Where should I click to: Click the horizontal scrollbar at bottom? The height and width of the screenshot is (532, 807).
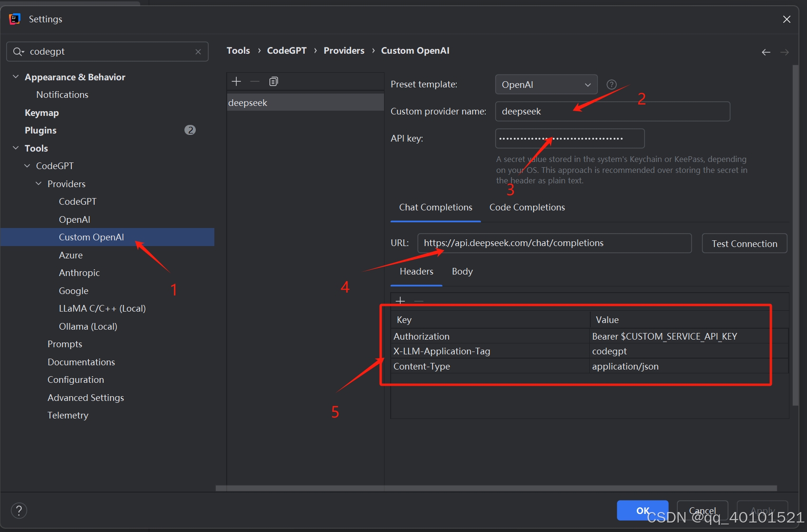pyautogui.click(x=496, y=488)
